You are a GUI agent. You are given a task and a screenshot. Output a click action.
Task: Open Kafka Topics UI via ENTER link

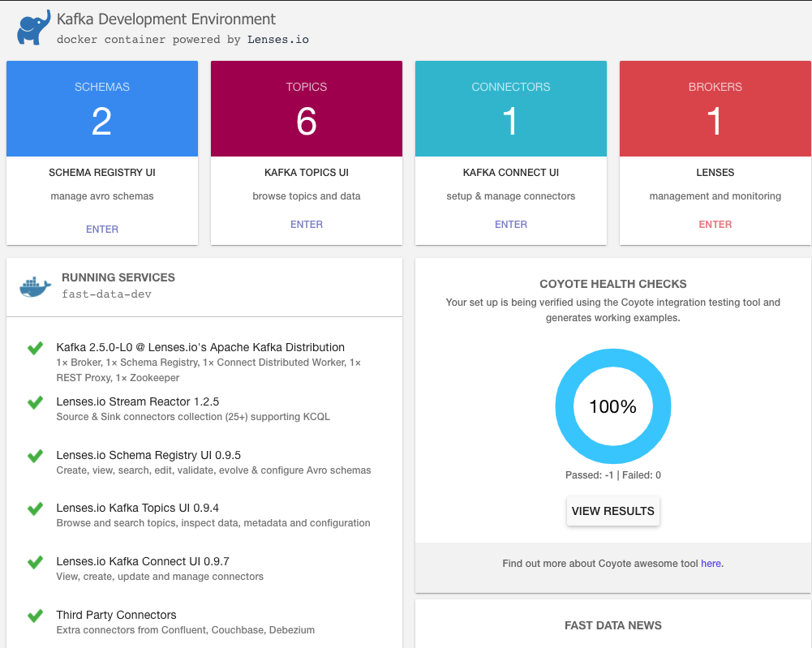[307, 225]
